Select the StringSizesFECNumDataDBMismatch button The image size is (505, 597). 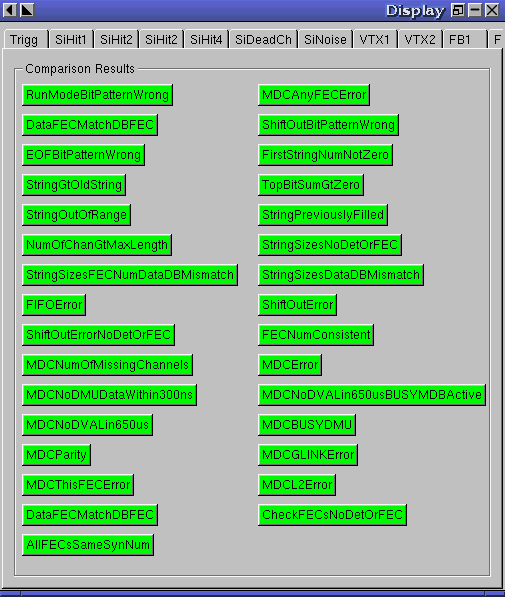tap(130, 275)
